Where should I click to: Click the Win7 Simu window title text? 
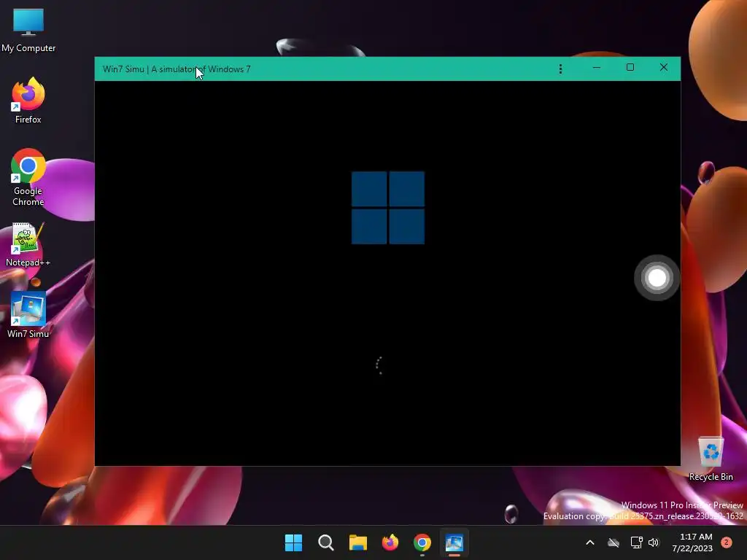tap(177, 69)
